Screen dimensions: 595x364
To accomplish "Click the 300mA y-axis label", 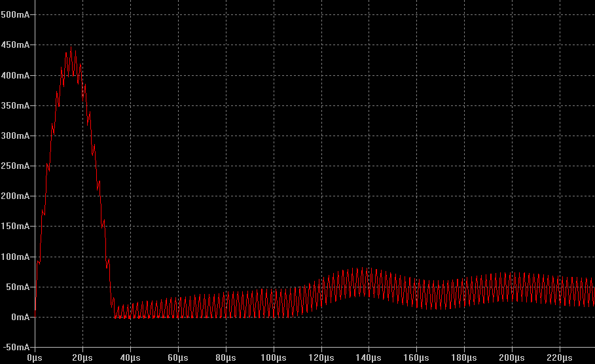I will coord(15,136).
